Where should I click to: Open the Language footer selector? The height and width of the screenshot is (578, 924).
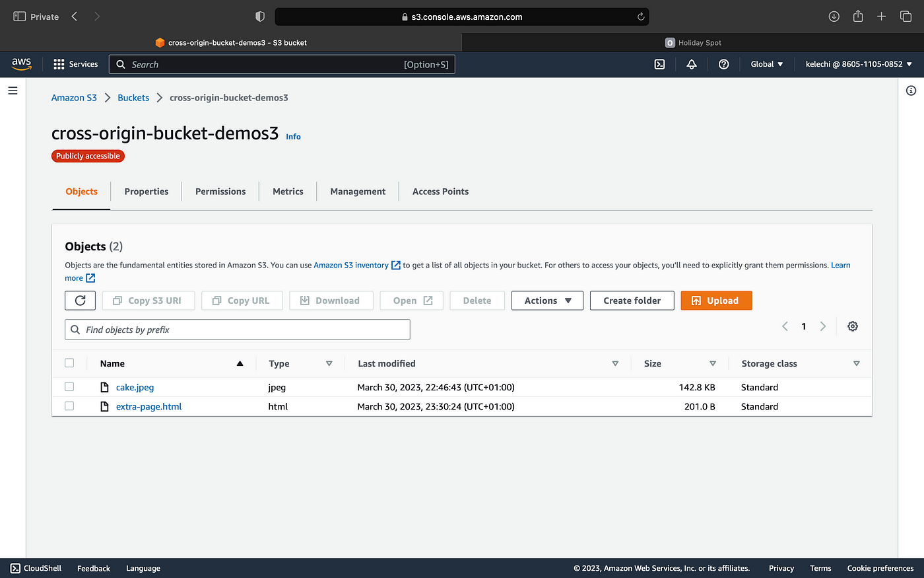[x=143, y=568]
